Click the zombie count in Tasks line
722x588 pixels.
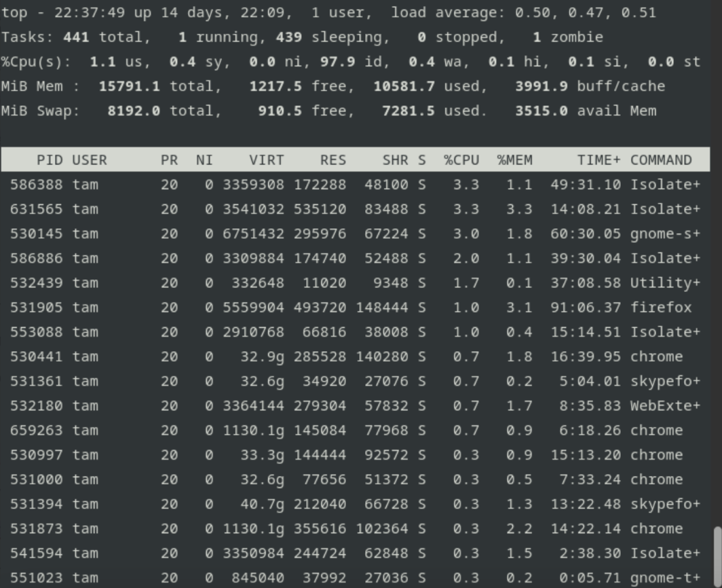(537, 38)
